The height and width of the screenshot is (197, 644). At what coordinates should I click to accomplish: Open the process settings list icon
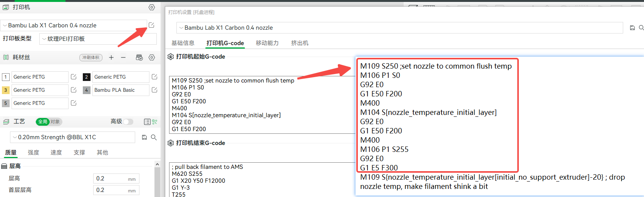(147, 122)
